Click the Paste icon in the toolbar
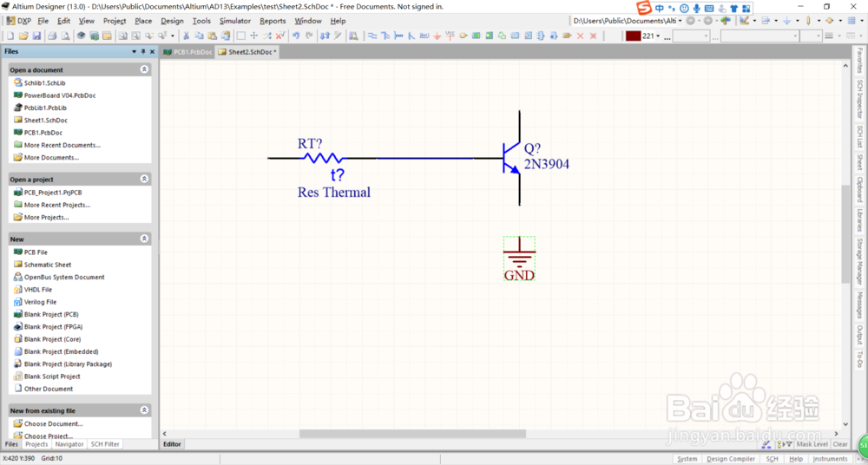Image resolution: width=868 pixels, height=465 pixels. (212, 36)
